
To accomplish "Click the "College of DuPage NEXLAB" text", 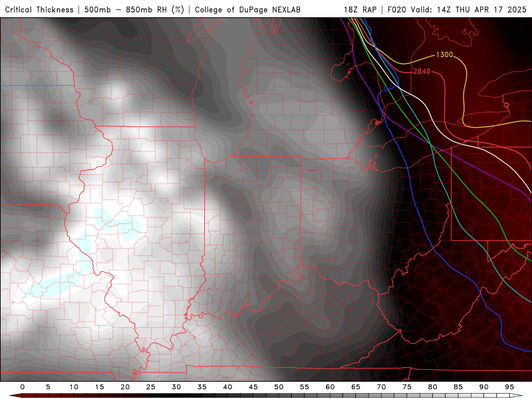I will tap(247, 9).
